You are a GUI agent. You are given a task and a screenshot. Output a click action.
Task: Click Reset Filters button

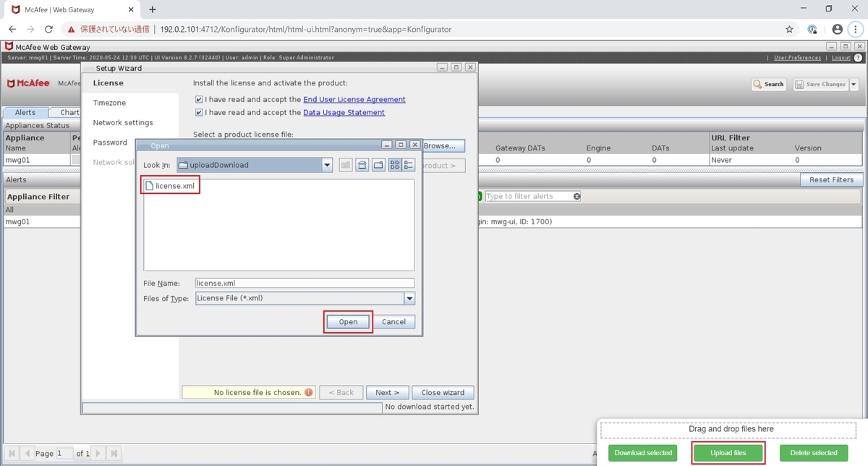click(x=831, y=179)
